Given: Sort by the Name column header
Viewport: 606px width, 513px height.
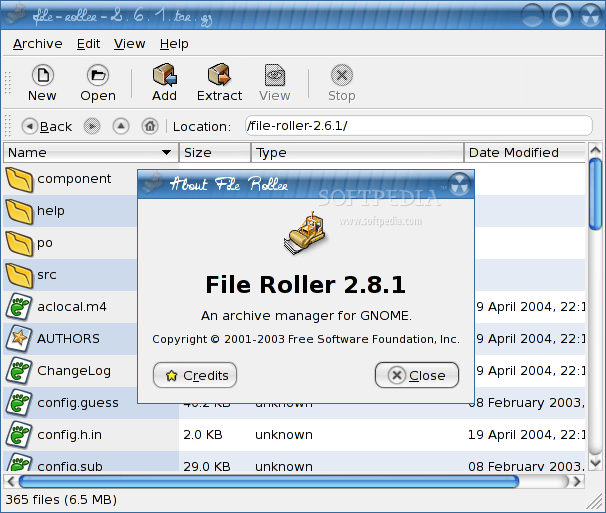Looking at the screenshot, I should coord(91,153).
